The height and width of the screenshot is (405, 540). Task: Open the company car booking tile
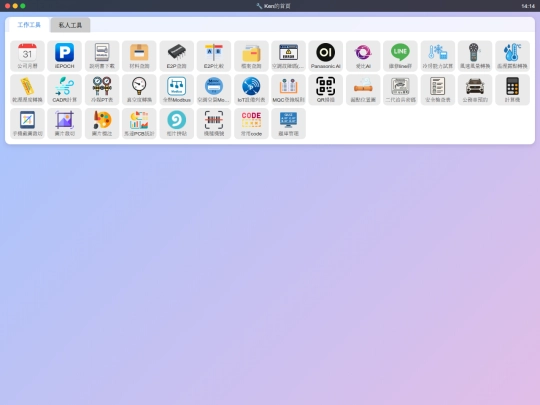point(475,90)
